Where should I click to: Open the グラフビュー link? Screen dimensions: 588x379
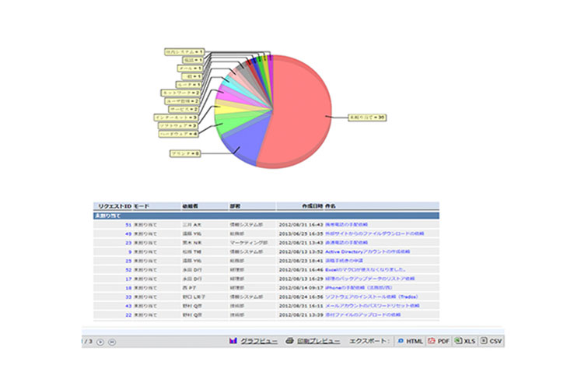coord(255,341)
